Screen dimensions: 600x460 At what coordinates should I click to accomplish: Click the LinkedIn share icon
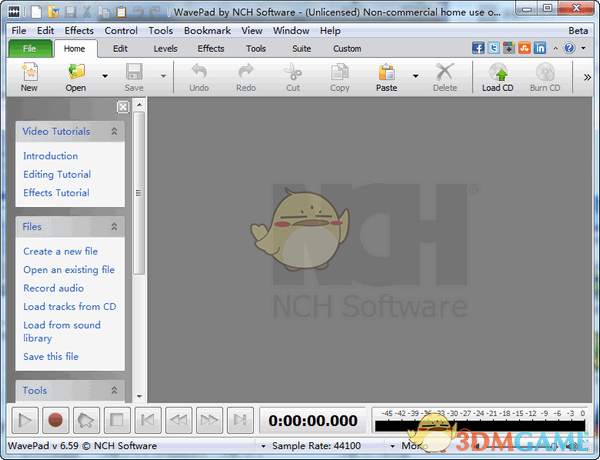540,48
